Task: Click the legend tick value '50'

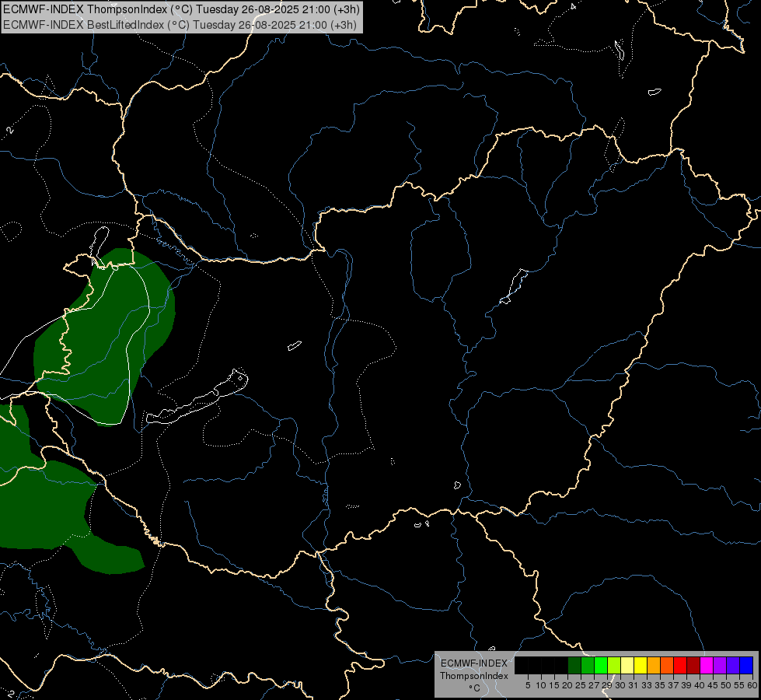Action: 726,685
